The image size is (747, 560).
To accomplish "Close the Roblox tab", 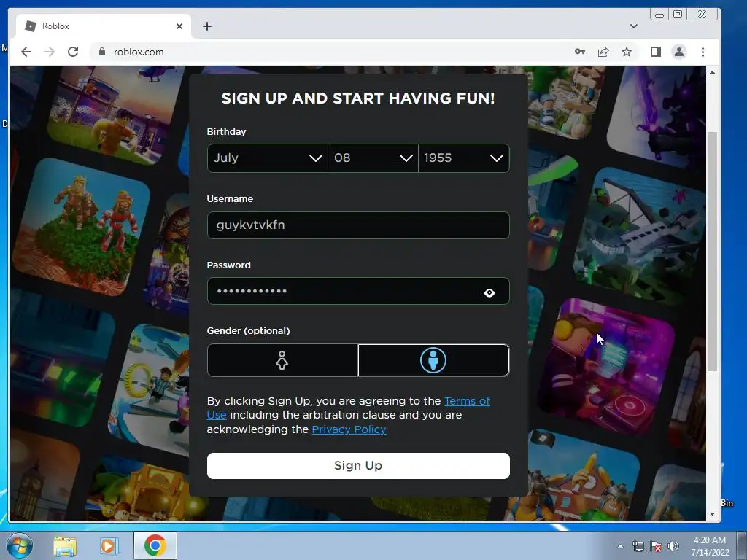I will [x=179, y=26].
